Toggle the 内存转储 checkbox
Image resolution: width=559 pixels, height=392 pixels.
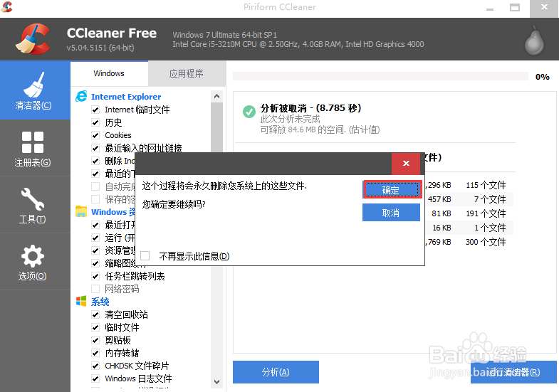(95, 353)
